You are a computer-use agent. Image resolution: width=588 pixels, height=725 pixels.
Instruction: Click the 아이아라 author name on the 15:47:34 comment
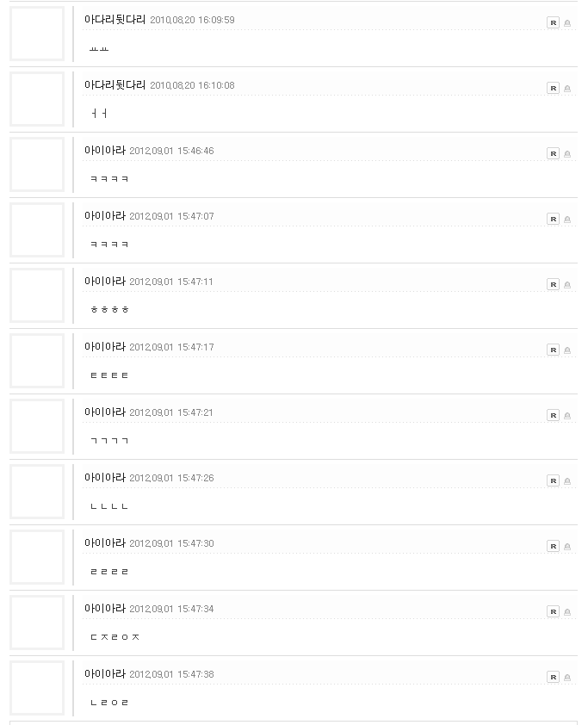104,609
